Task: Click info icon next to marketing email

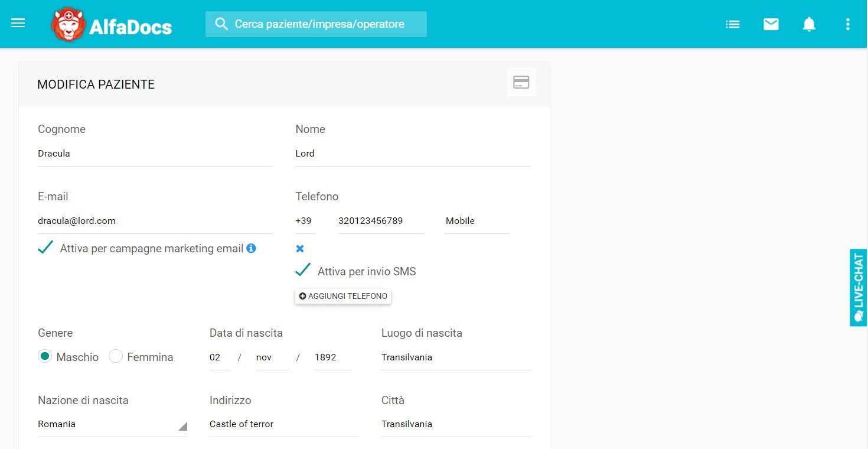Action: coord(251,248)
